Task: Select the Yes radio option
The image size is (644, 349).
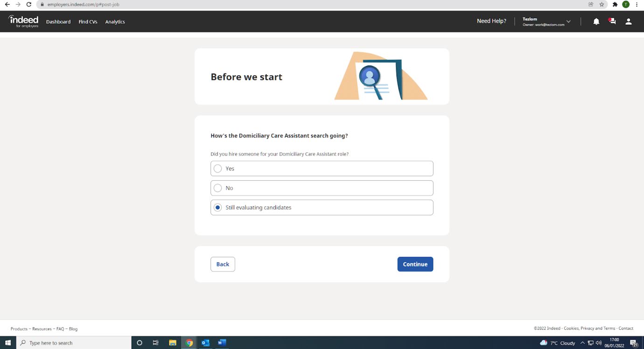Action: point(218,169)
